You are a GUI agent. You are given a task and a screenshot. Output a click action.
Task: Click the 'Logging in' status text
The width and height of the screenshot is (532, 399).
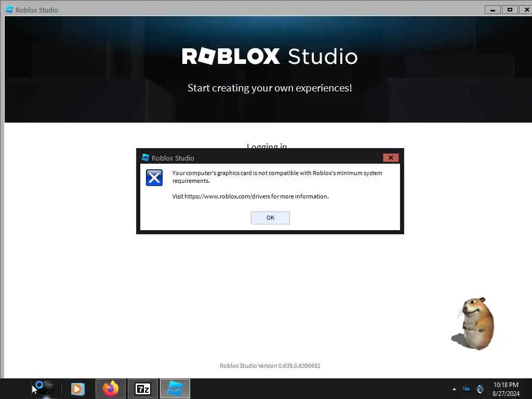click(x=267, y=145)
